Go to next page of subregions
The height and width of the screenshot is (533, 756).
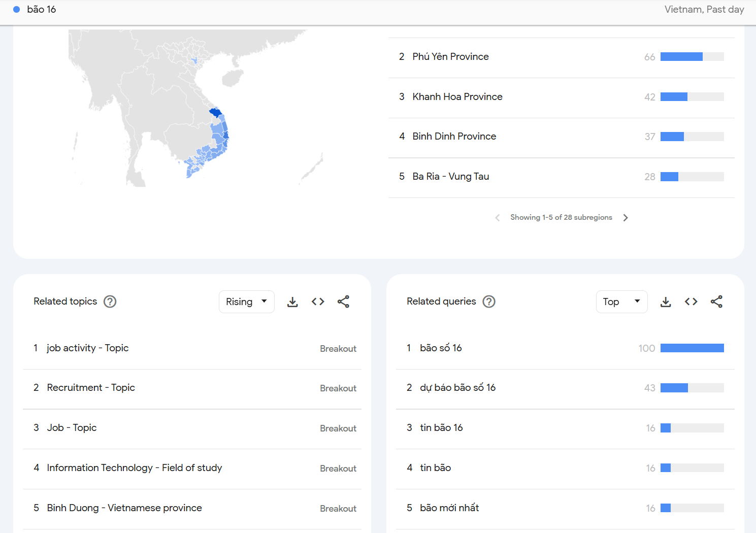(626, 218)
